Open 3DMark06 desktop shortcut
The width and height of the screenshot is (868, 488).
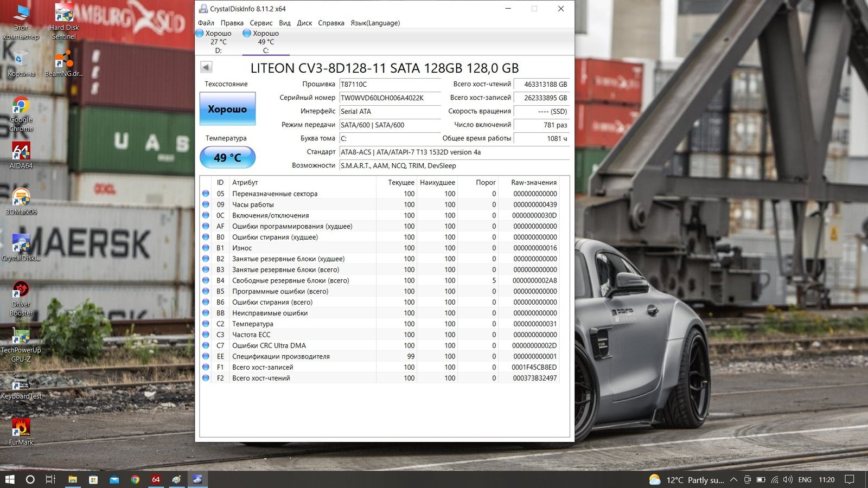[x=21, y=201]
